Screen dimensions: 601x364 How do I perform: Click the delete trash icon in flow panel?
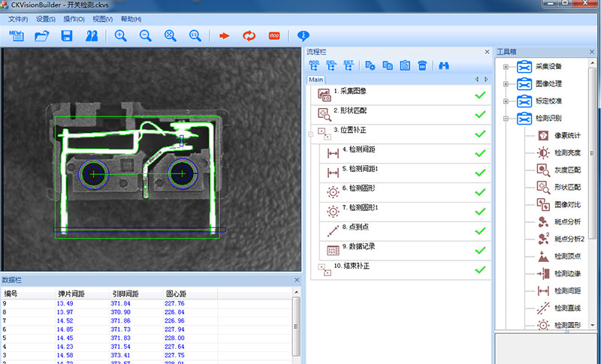pyautogui.click(x=422, y=65)
